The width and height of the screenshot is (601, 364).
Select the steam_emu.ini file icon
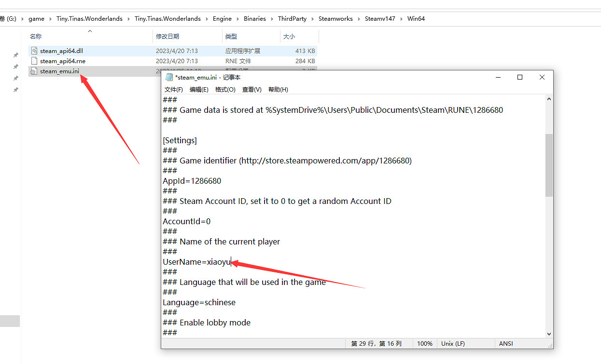34,71
